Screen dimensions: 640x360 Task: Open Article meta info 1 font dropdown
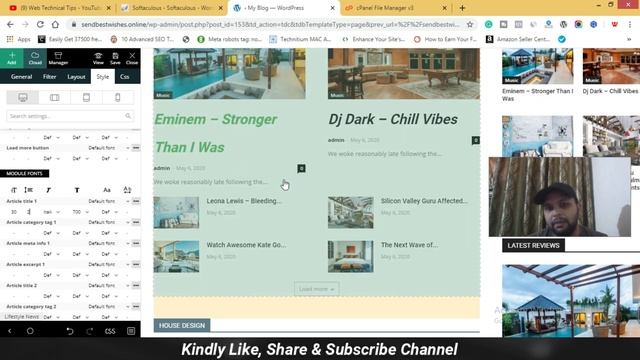point(109,243)
